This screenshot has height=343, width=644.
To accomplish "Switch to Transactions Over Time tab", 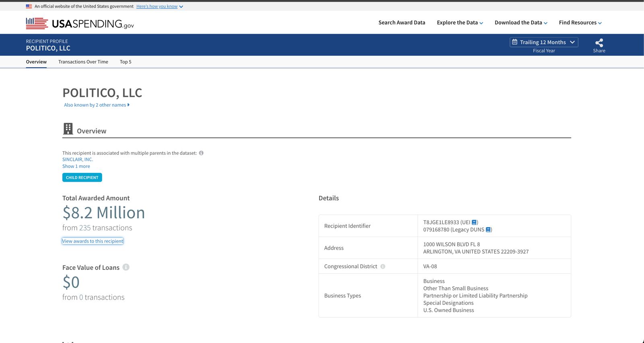I will (83, 62).
